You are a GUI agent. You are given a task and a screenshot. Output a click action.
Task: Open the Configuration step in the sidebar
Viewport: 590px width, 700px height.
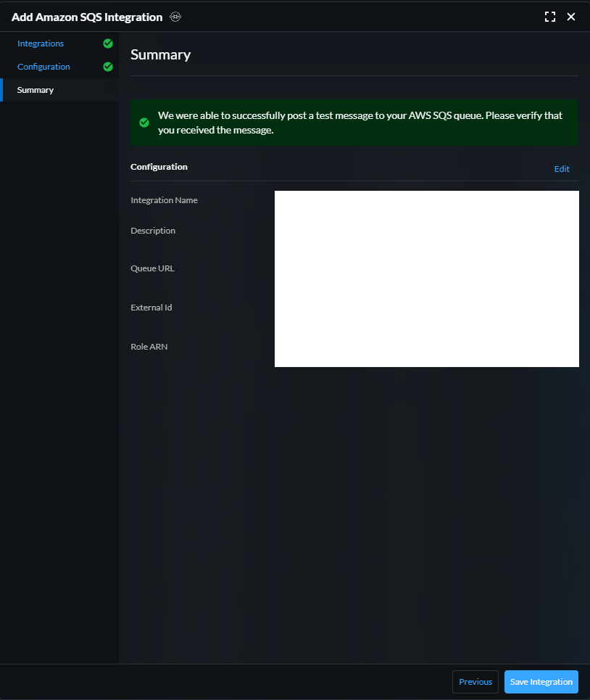43,67
